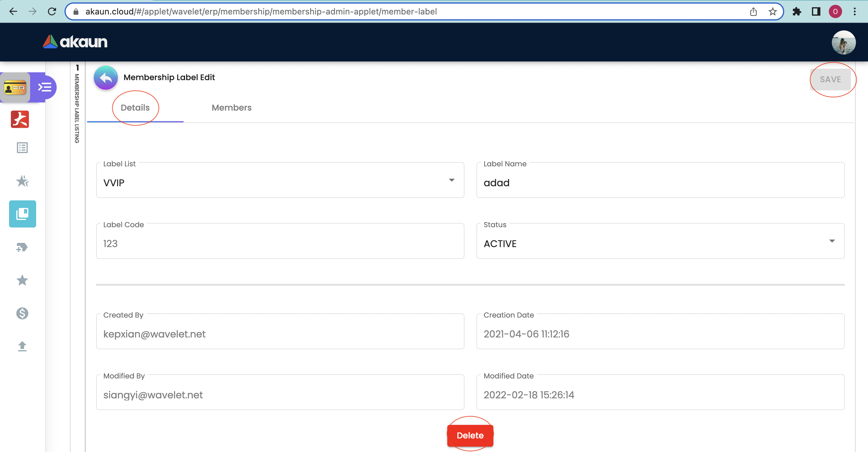This screenshot has width=868, height=452.
Task: Click the highlighted bookmark collection sidebar icon
Action: pyautogui.click(x=22, y=214)
